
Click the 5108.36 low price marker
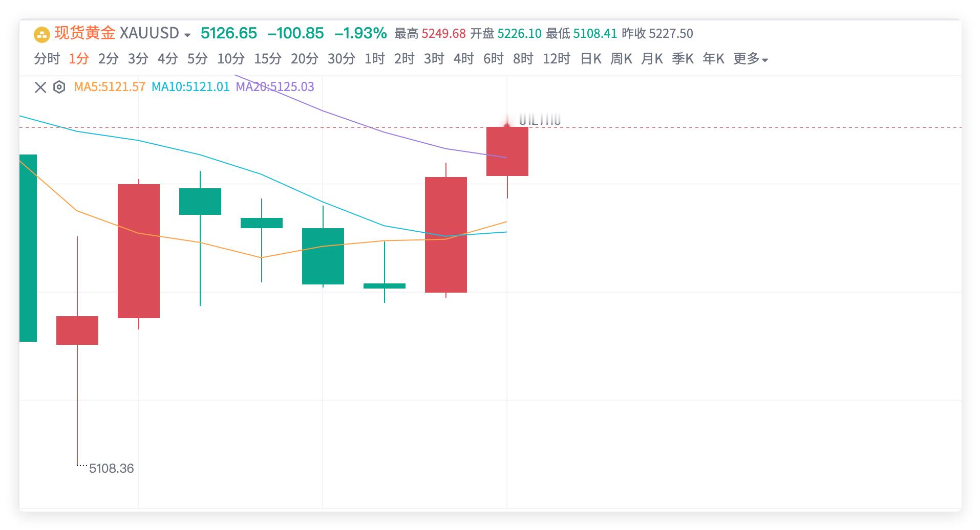point(111,469)
